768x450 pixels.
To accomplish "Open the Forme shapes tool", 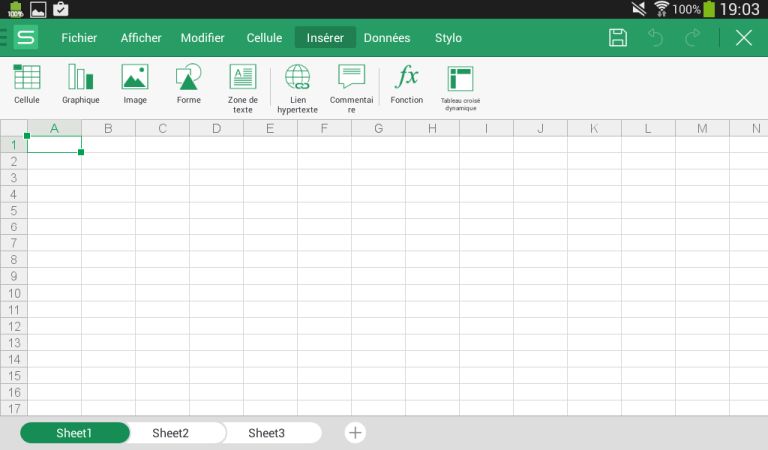I will pyautogui.click(x=189, y=84).
